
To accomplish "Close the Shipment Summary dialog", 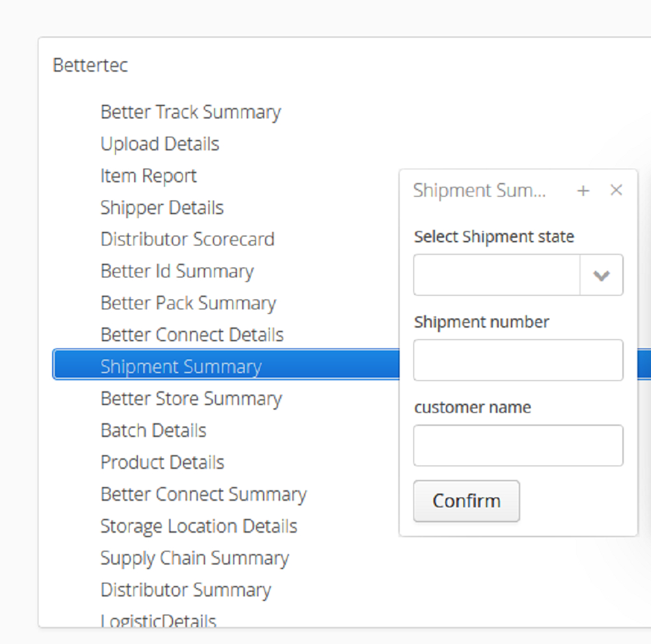I will [x=616, y=190].
